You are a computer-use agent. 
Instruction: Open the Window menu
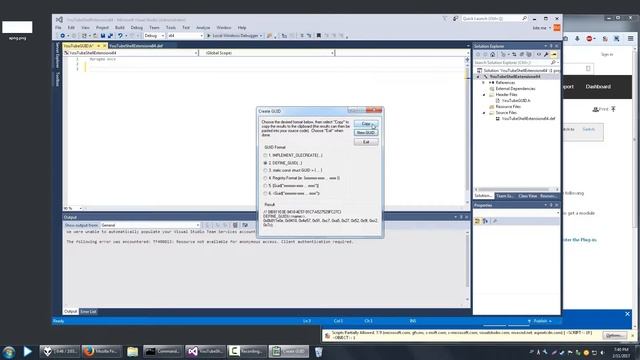pyautogui.click(x=224, y=28)
